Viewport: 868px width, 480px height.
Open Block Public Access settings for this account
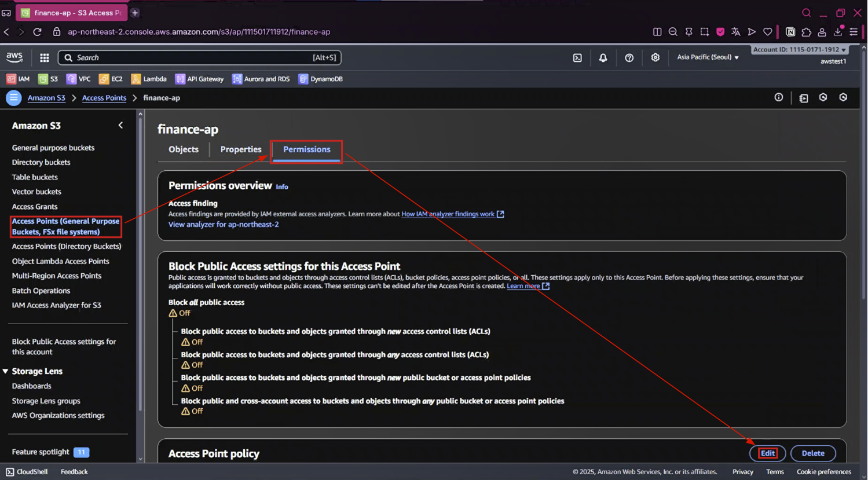coord(64,347)
